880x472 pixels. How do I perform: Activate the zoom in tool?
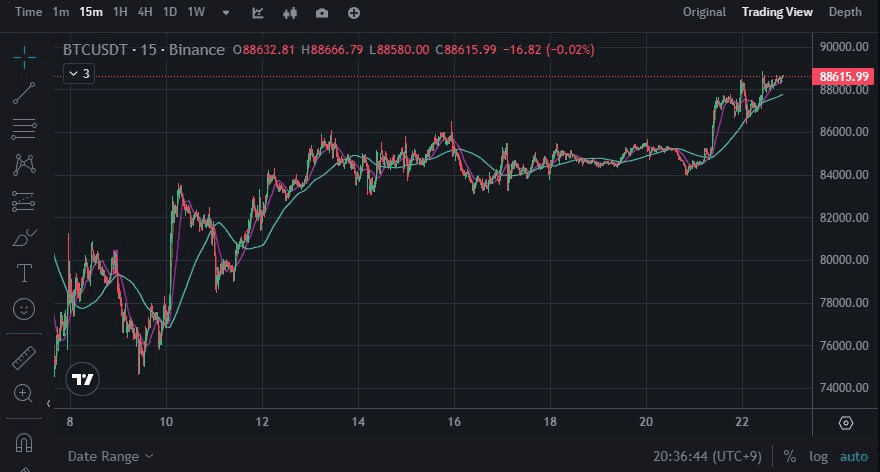point(23,393)
